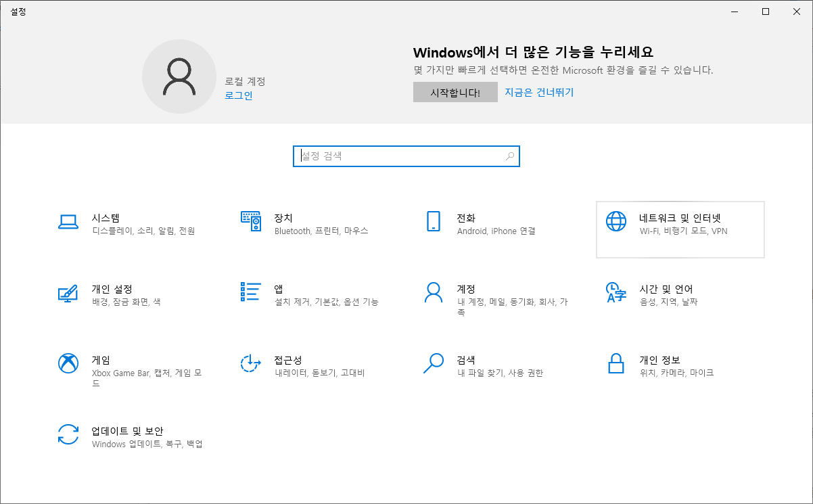Select the 게임 title text

tap(101, 360)
